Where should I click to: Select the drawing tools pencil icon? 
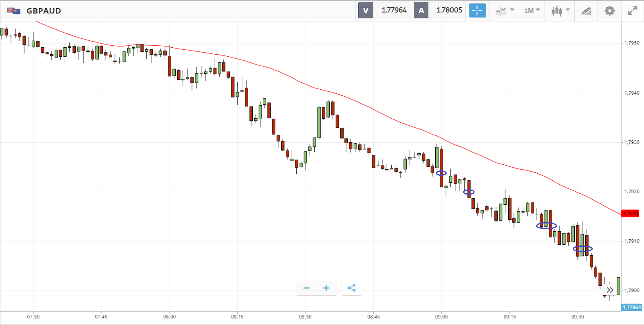[586, 11]
